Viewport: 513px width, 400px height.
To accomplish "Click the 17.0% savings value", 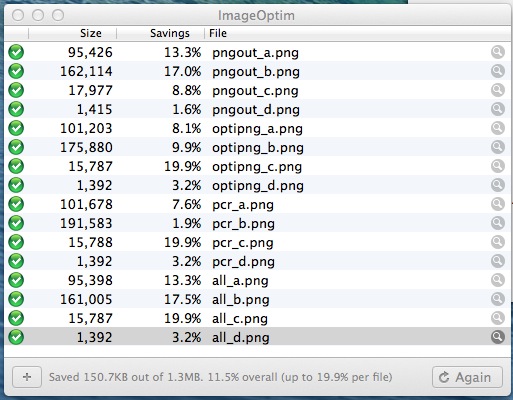I will click(182, 71).
